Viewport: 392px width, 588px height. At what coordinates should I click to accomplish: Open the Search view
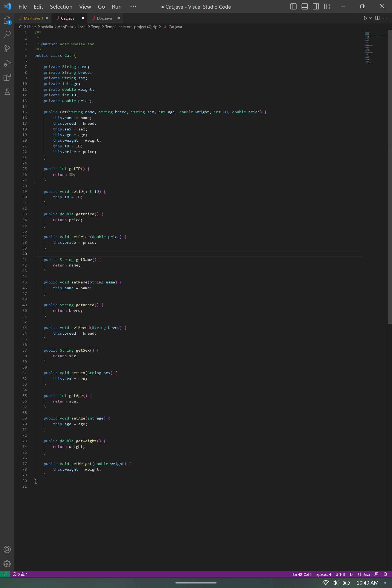7,34
